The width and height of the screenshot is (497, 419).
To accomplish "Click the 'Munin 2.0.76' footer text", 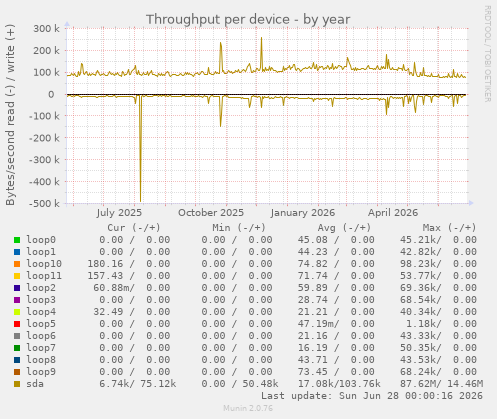I will coord(248,408).
